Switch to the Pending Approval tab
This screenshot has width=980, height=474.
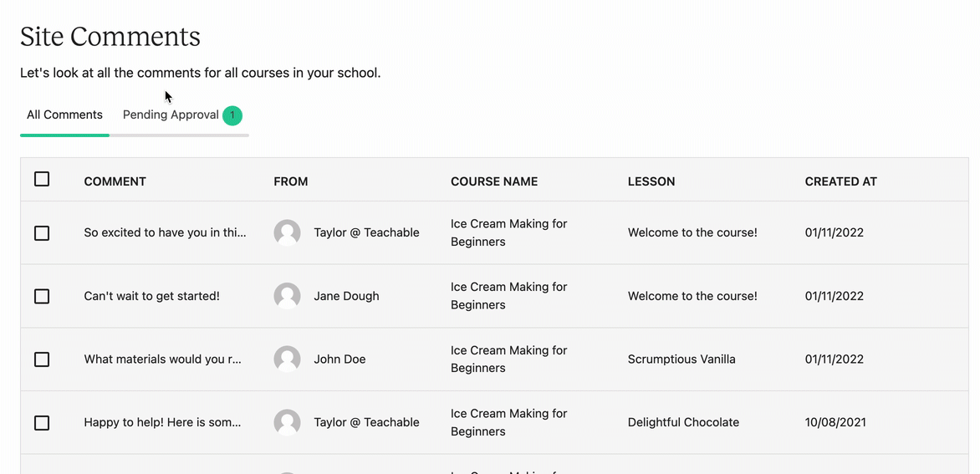tap(171, 115)
